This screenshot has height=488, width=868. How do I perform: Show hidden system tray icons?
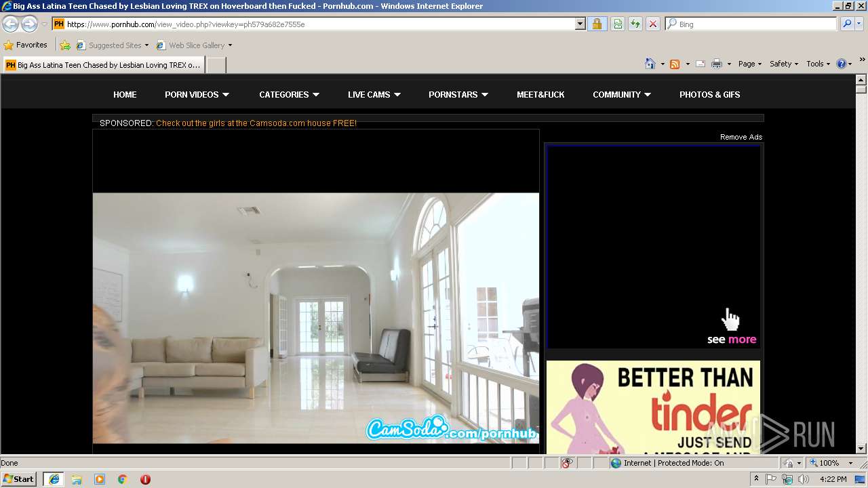pos(757,479)
